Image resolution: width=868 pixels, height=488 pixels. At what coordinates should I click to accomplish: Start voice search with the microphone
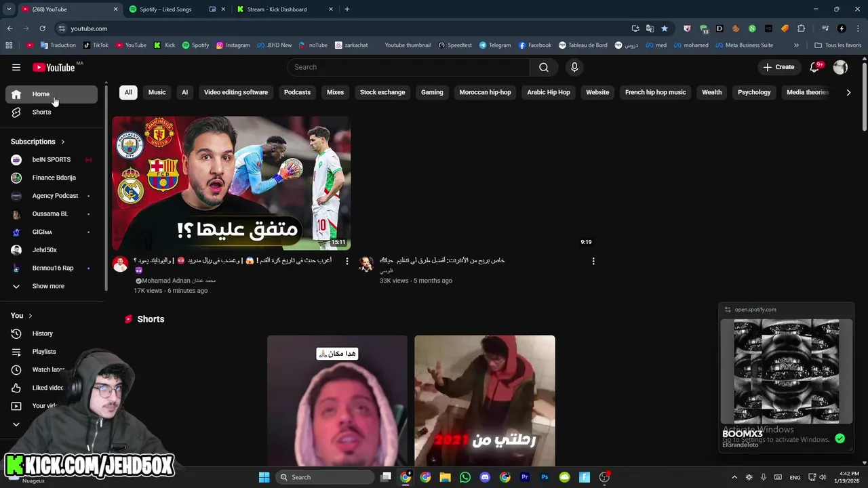tap(574, 67)
